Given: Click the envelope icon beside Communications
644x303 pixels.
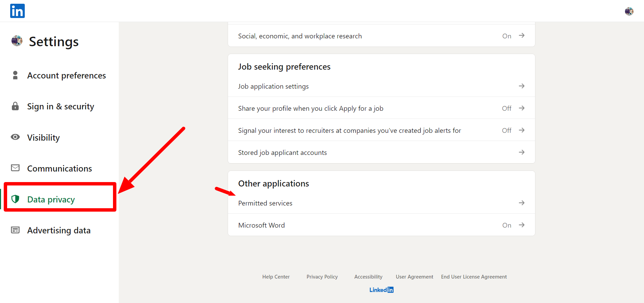Looking at the screenshot, I should coord(15,168).
